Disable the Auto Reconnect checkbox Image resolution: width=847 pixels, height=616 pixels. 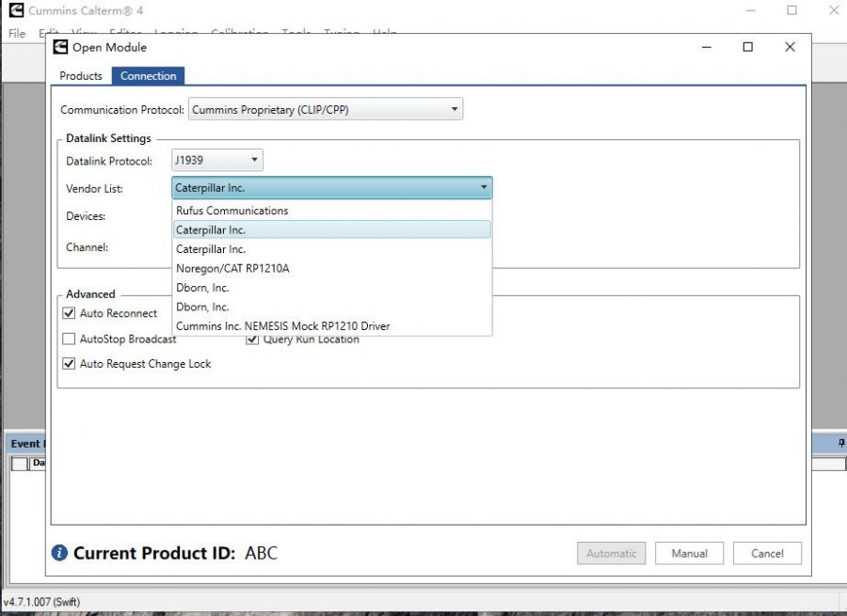(69, 313)
